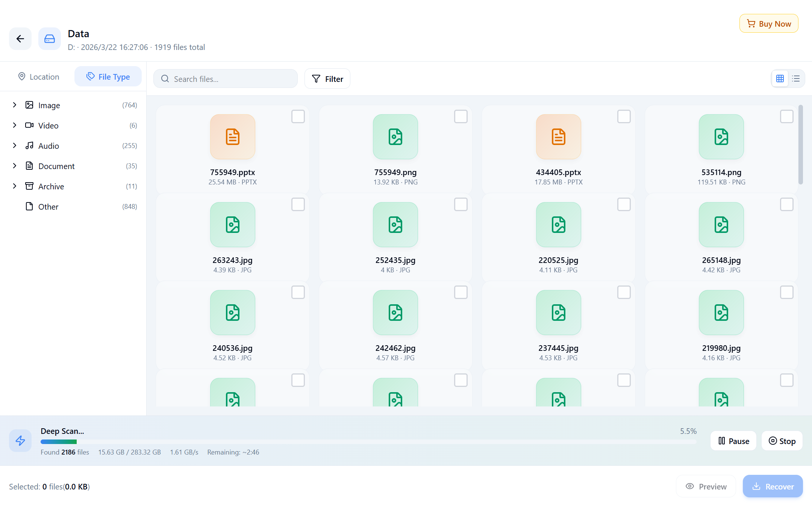Select the checkbox on 263243.jpg
This screenshot has width=812, height=506.
(298, 204)
